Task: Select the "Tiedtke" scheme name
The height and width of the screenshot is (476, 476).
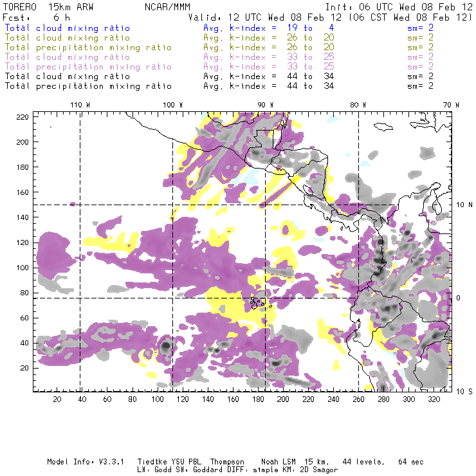Action: (x=152, y=462)
